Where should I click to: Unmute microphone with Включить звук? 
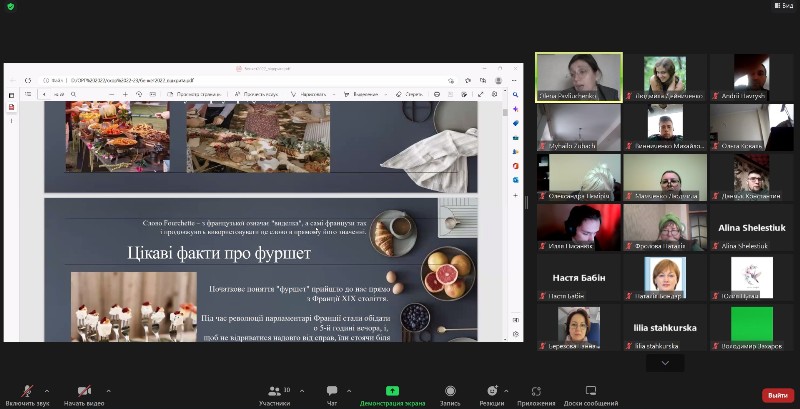click(x=27, y=391)
